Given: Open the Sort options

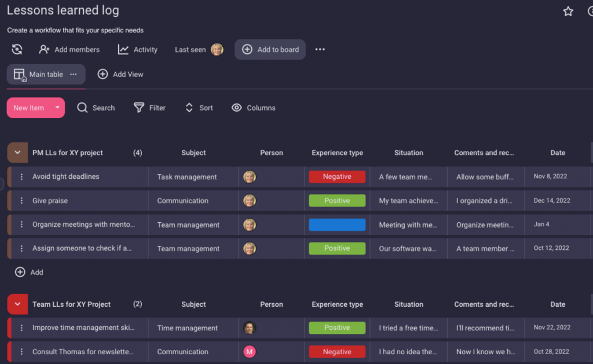Looking at the screenshot, I should tap(199, 108).
